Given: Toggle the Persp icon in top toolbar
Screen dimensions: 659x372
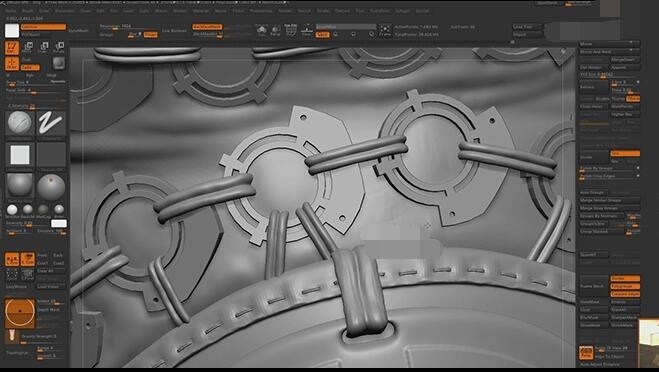Looking at the screenshot, I should (x=276, y=31).
